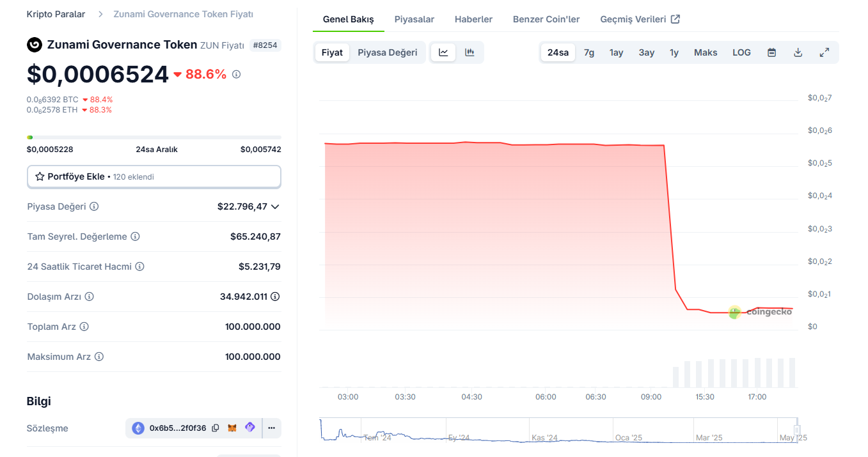
Task: Expand the Piyasa Değeri chevron
Action: tap(275, 206)
